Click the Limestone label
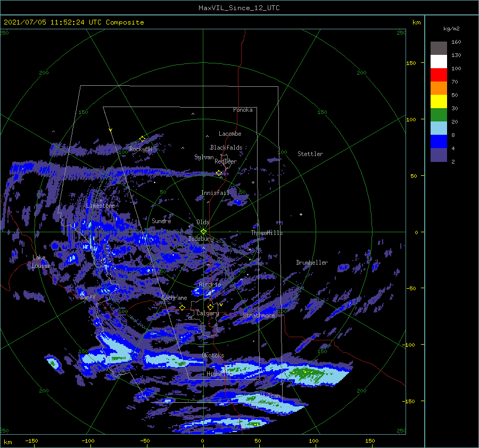479x448 pixels. tap(101, 206)
